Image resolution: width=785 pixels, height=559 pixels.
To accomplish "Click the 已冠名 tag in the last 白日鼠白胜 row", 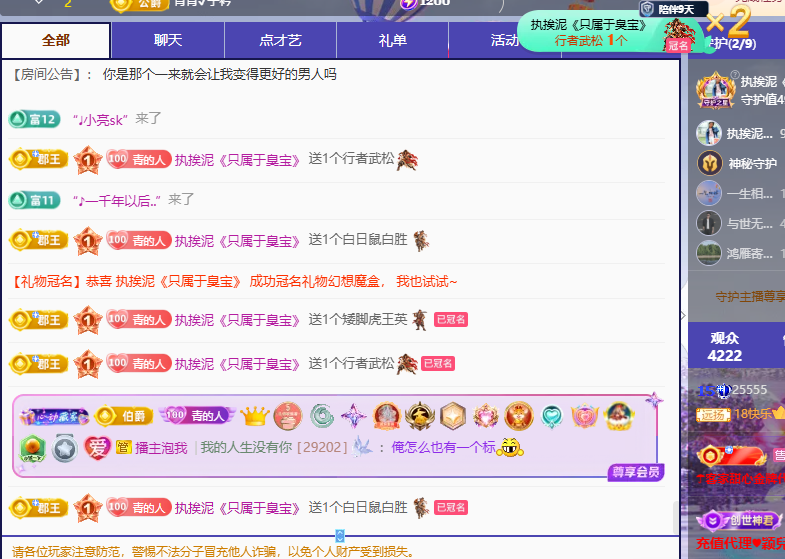I will click(451, 507).
